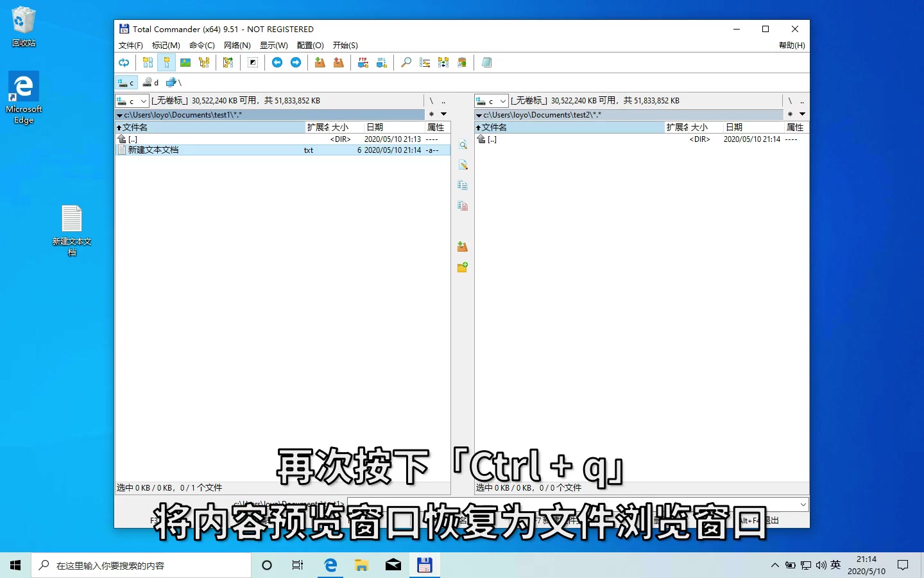Go to parent with left panel dots button
Viewport: 924px width, 578px height.
click(x=443, y=101)
